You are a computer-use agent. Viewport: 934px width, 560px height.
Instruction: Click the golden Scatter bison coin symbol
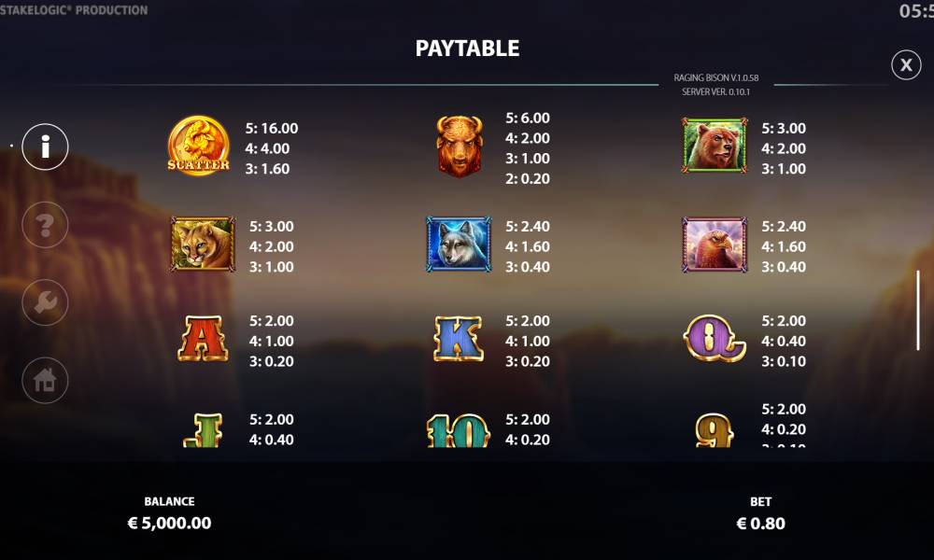(198, 146)
